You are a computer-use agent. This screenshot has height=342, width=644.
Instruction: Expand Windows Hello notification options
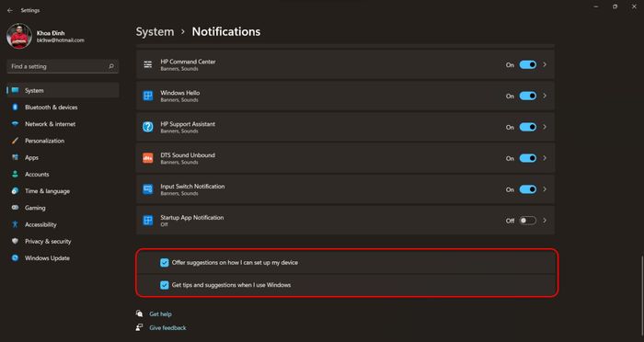(545, 96)
